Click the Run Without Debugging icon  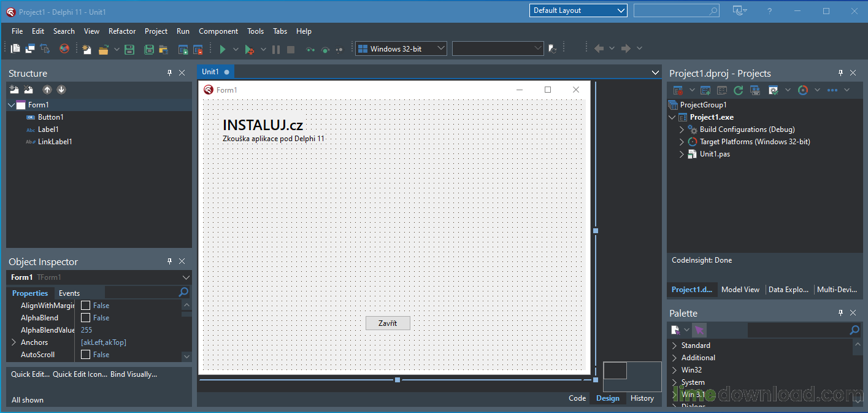[x=249, y=49]
